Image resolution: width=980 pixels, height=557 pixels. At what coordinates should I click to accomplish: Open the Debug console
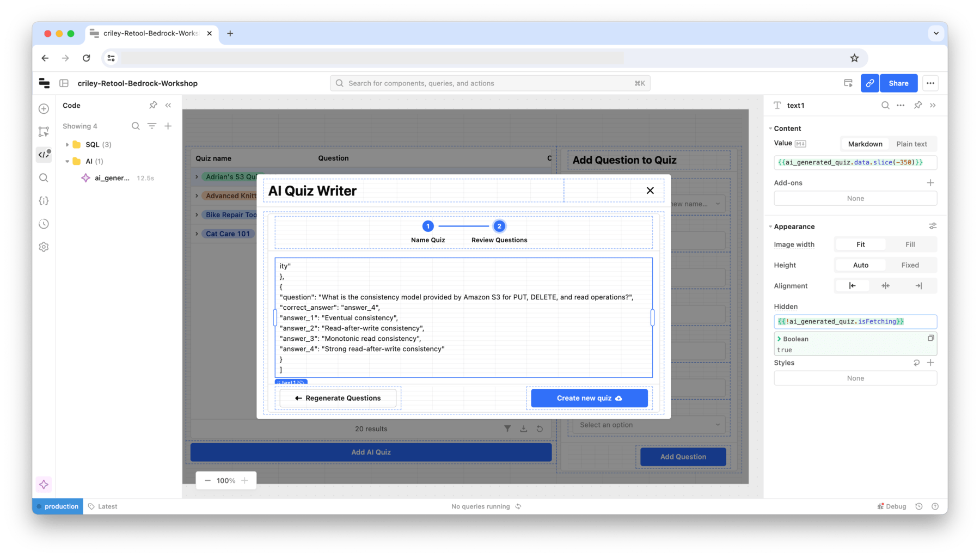click(892, 506)
